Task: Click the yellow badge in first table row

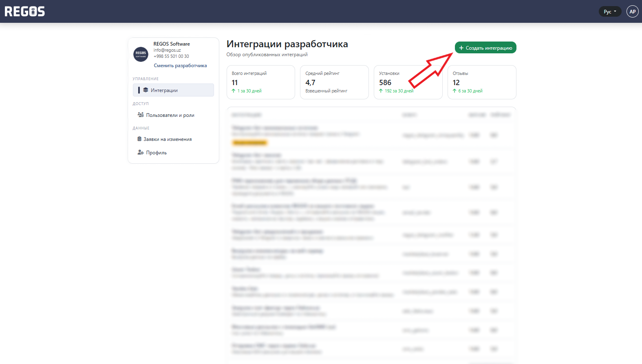Action: tap(249, 143)
